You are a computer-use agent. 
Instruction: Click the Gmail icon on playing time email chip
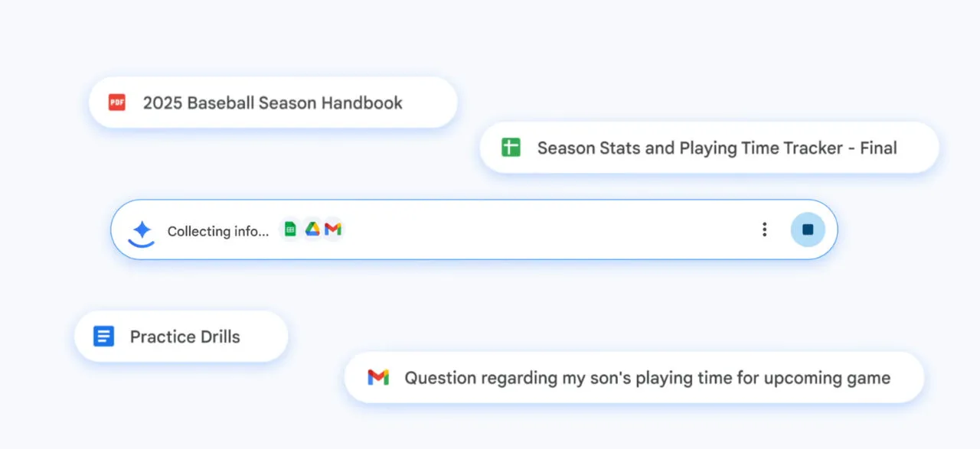378,377
